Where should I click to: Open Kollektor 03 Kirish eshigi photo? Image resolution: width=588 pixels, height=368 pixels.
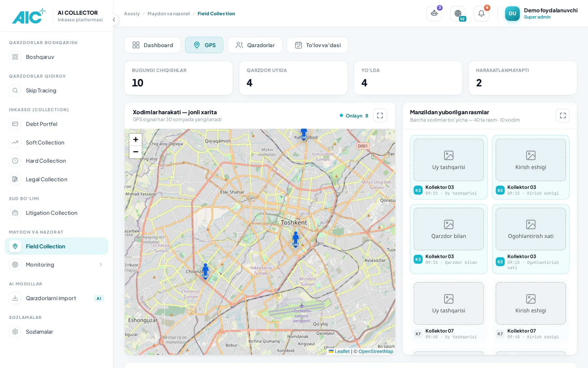[x=531, y=167]
